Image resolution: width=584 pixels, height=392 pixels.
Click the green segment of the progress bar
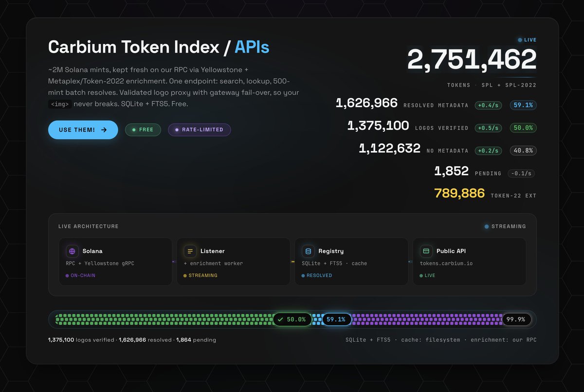pos(164,320)
